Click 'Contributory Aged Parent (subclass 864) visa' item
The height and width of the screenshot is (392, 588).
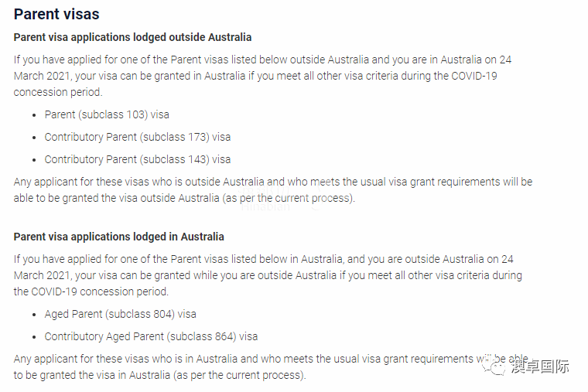click(151, 336)
